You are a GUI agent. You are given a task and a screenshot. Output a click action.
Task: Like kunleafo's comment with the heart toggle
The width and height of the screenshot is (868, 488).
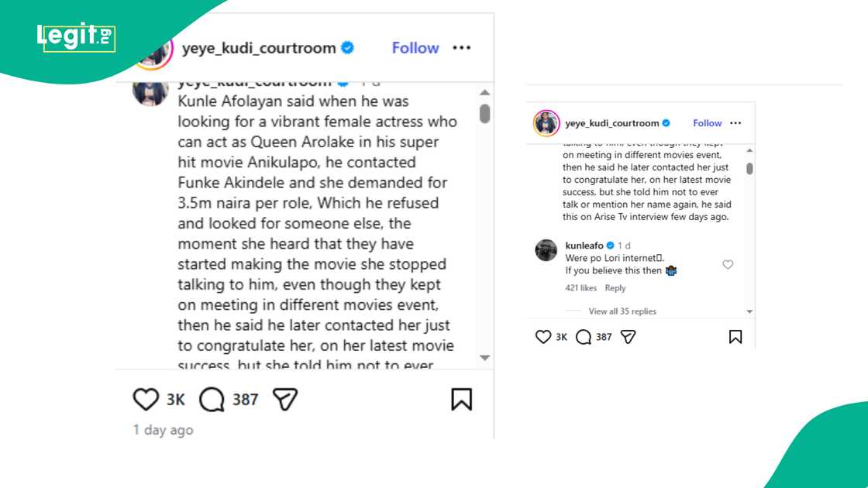(x=728, y=264)
